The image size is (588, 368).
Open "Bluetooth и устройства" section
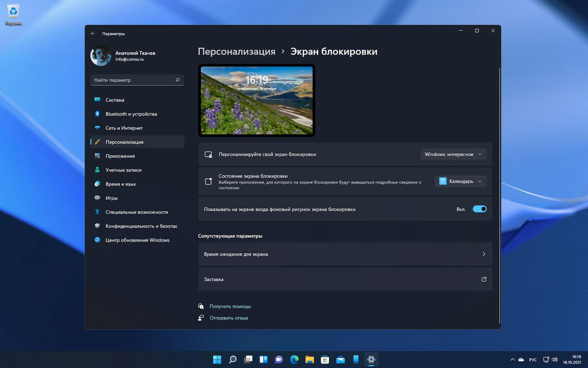(137, 114)
